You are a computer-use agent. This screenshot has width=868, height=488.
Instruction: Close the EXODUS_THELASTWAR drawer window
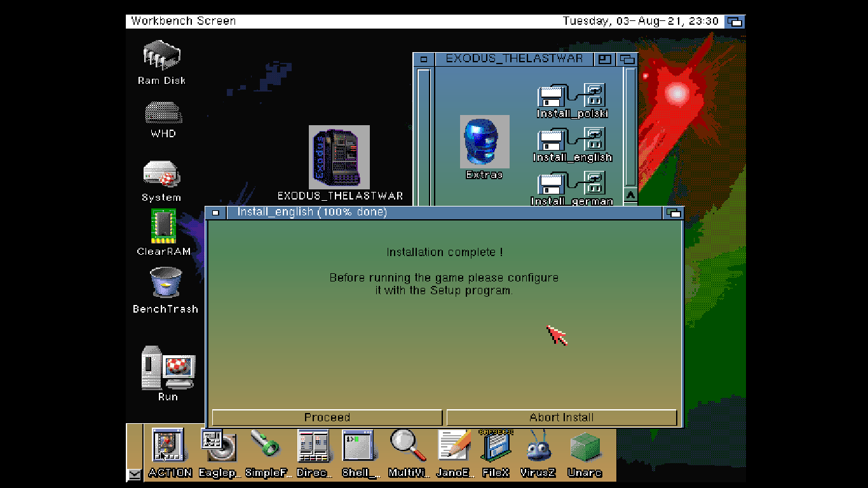tap(423, 59)
